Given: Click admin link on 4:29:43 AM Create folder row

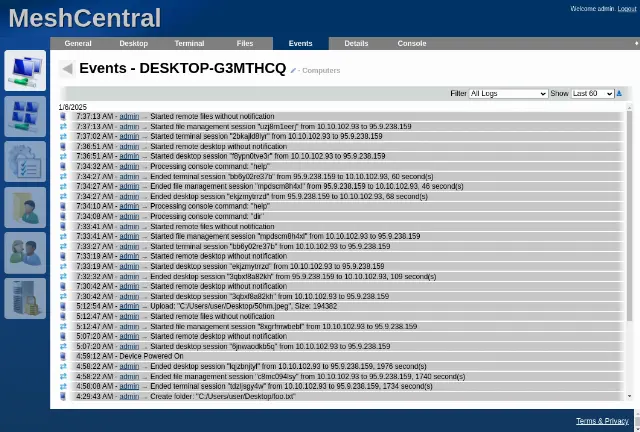Looking at the screenshot, I should click(x=129, y=396).
